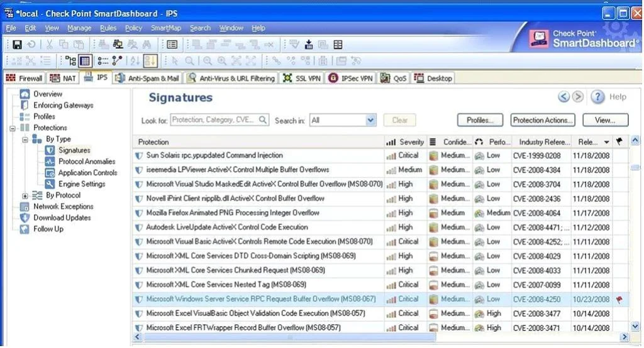Click the Cut scissors toolbar icon

coord(49,45)
